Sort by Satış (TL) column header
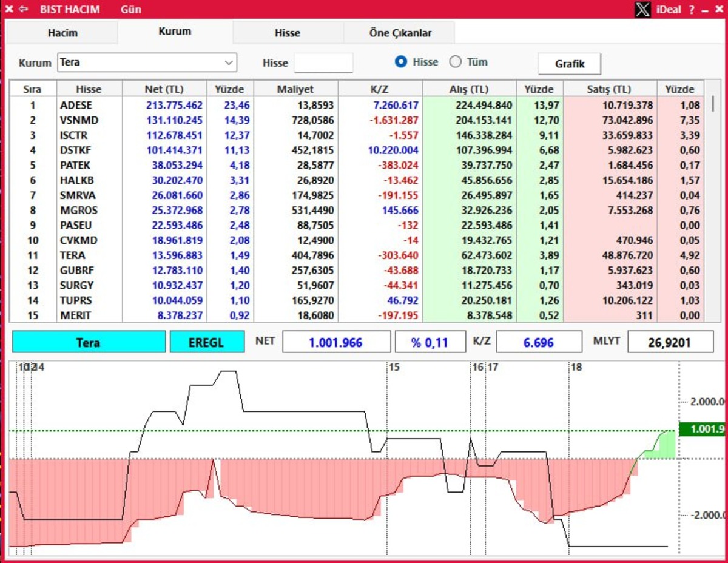The image size is (728, 563). [x=610, y=89]
